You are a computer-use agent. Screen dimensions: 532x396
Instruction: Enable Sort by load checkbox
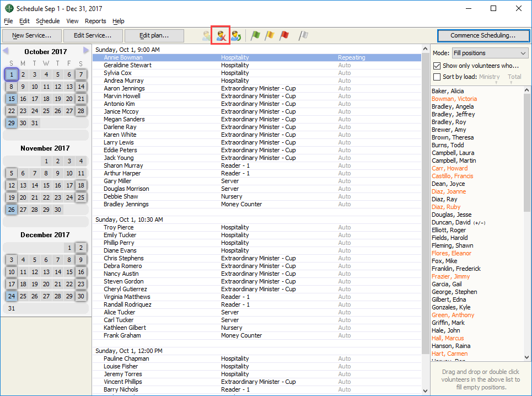click(437, 77)
